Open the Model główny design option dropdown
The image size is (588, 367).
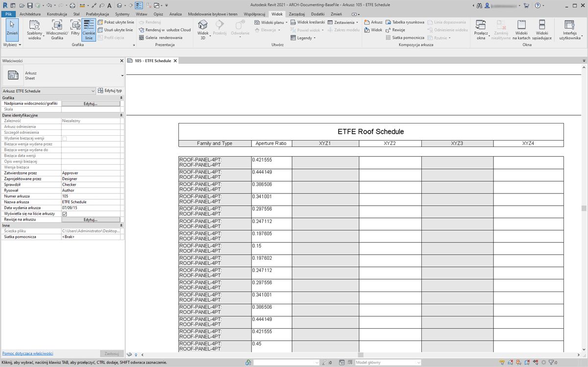[x=387, y=363]
